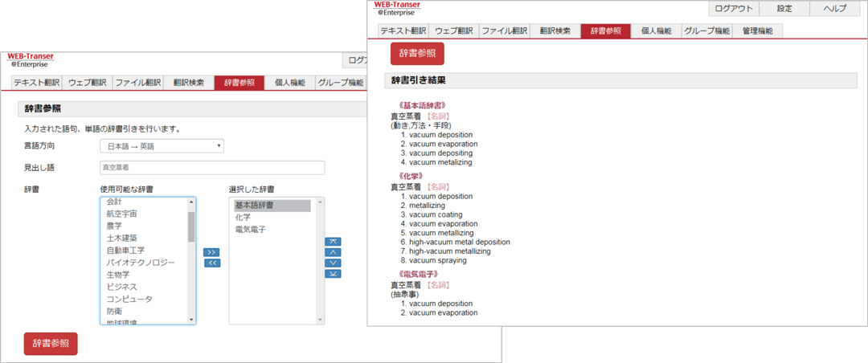The width and height of the screenshot is (868, 363).
Task: Open グループ機能 tab in results window
Action: [707, 31]
